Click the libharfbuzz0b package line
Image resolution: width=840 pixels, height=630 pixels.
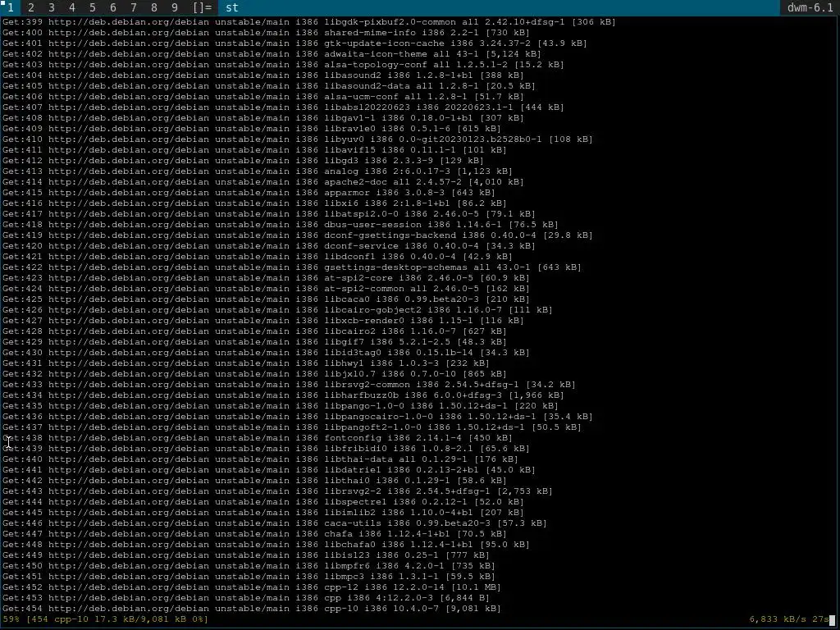click(283, 395)
